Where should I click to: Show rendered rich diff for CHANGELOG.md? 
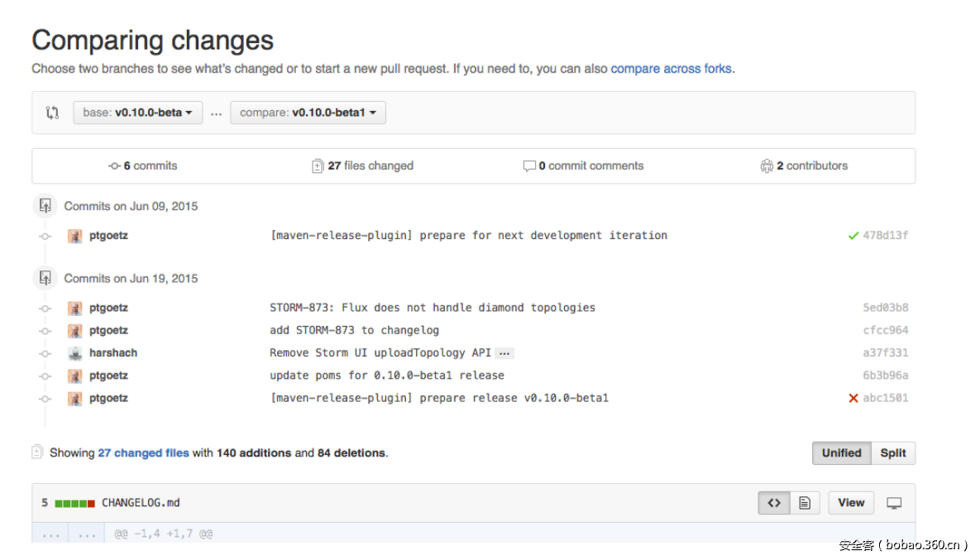[x=804, y=502]
